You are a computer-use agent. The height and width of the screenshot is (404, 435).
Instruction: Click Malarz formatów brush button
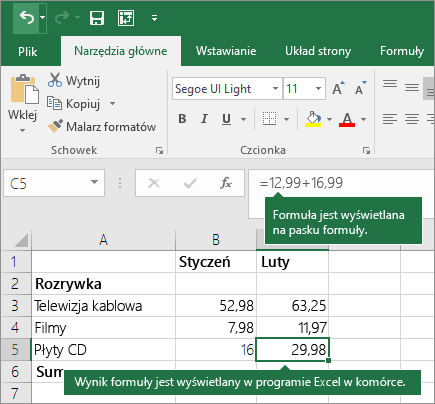point(102,127)
